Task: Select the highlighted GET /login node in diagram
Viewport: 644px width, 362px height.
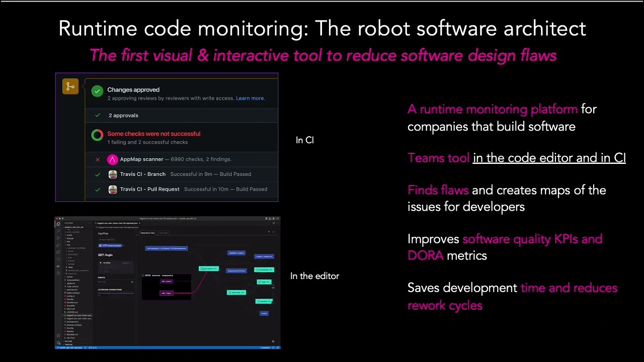Action: click(166, 293)
